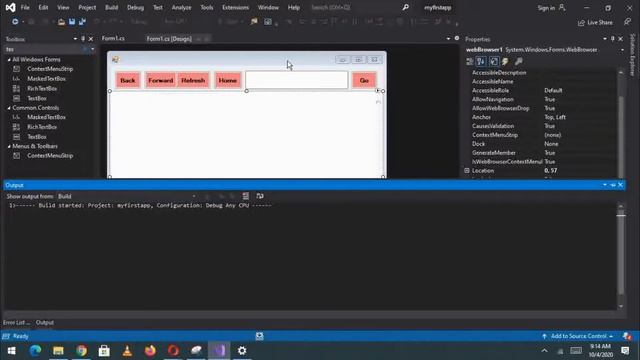
Task: Select the Forward button on the form
Action: (161, 80)
